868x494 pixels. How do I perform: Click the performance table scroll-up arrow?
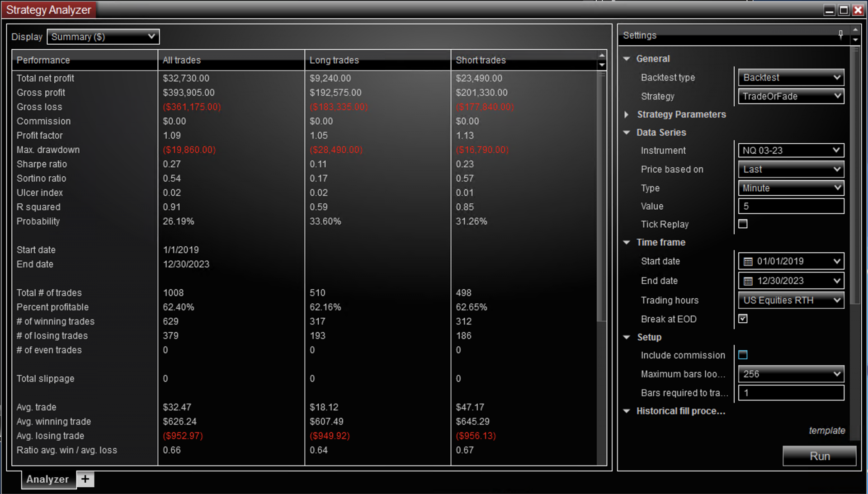[x=602, y=55]
